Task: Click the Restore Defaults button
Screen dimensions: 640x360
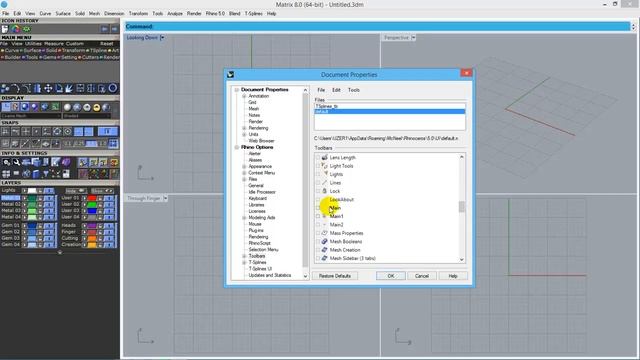Action: point(335,276)
